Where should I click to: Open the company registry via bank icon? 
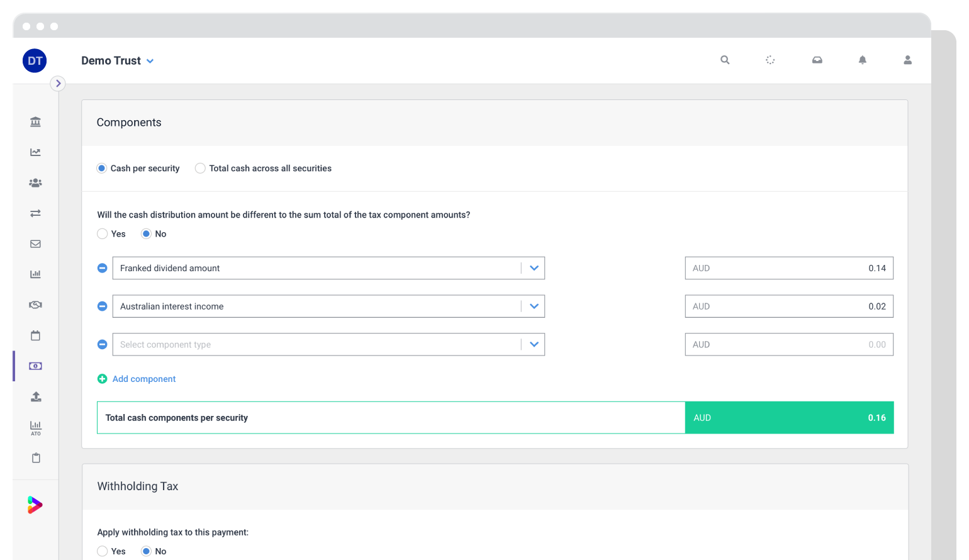[x=35, y=121]
